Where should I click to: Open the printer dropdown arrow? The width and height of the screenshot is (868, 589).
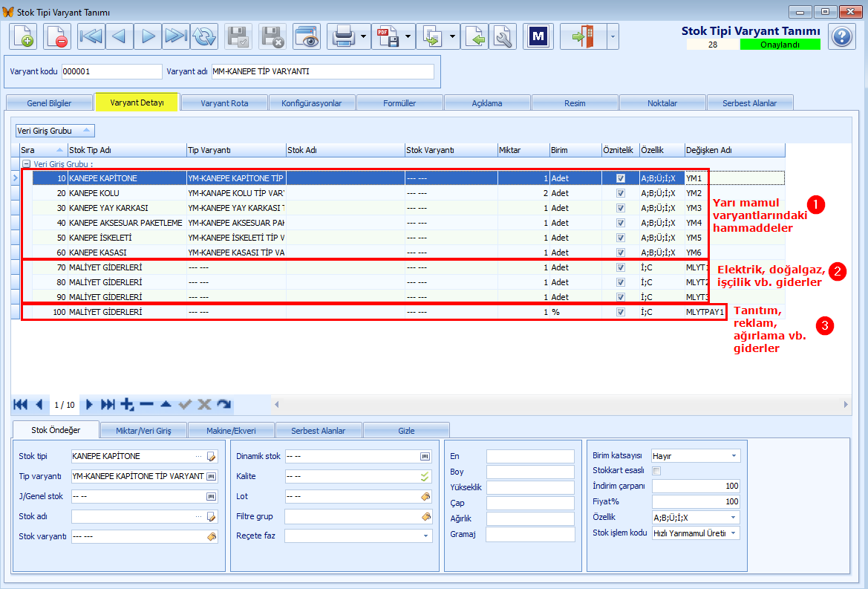click(x=364, y=36)
